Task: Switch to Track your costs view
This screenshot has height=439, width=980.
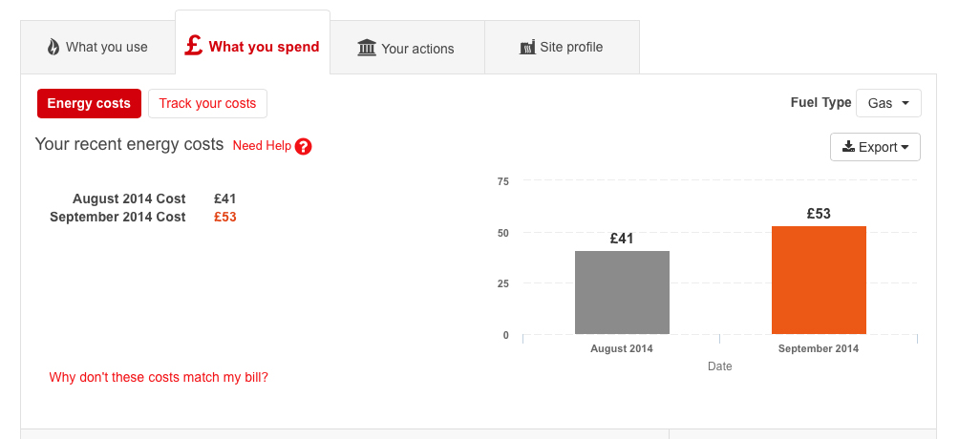Action: point(207,103)
